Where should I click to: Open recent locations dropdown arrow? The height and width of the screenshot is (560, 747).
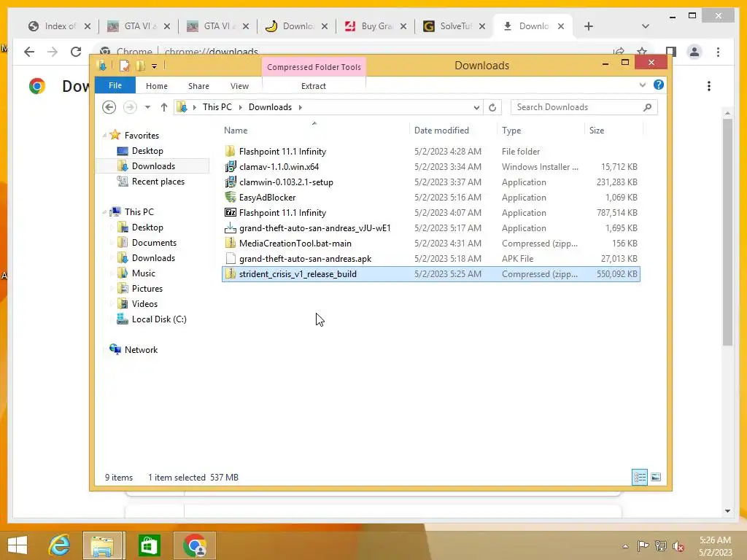(x=147, y=107)
